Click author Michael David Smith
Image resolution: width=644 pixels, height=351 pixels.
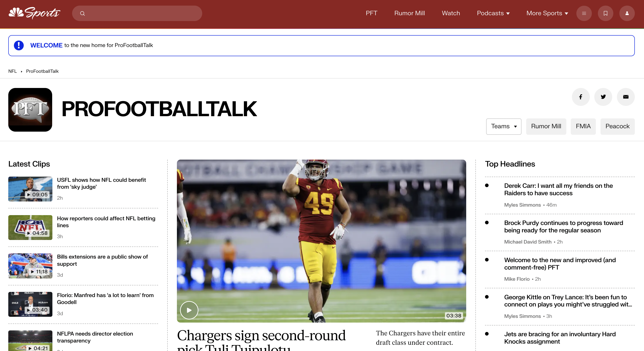point(528,242)
